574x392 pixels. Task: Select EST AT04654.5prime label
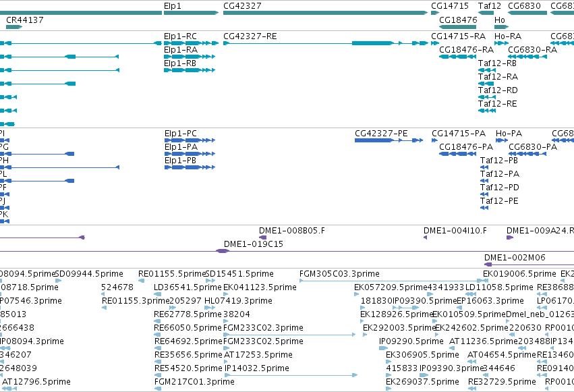tap(502, 355)
